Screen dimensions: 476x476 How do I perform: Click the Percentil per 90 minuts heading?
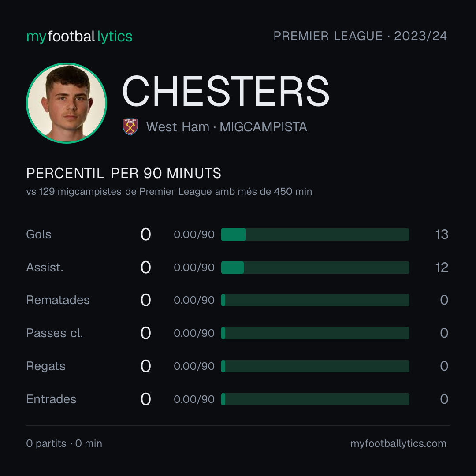click(x=123, y=173)
